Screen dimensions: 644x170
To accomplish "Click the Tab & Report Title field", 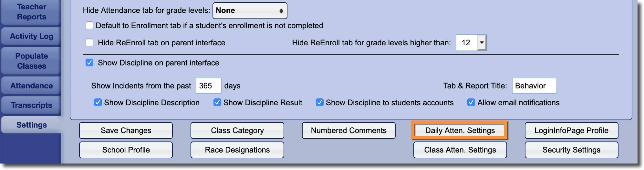I will pos(534,86).
